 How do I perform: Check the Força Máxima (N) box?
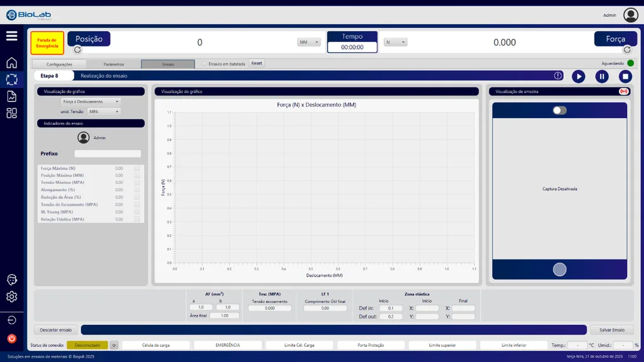pyautogui.click(x=136, y=168)
